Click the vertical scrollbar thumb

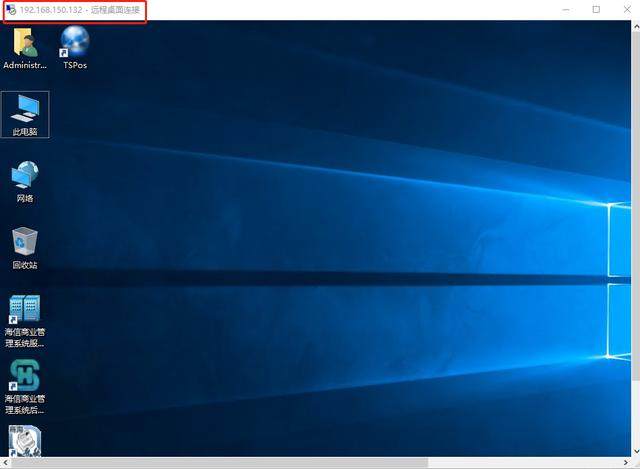click(x=636, y=206)
